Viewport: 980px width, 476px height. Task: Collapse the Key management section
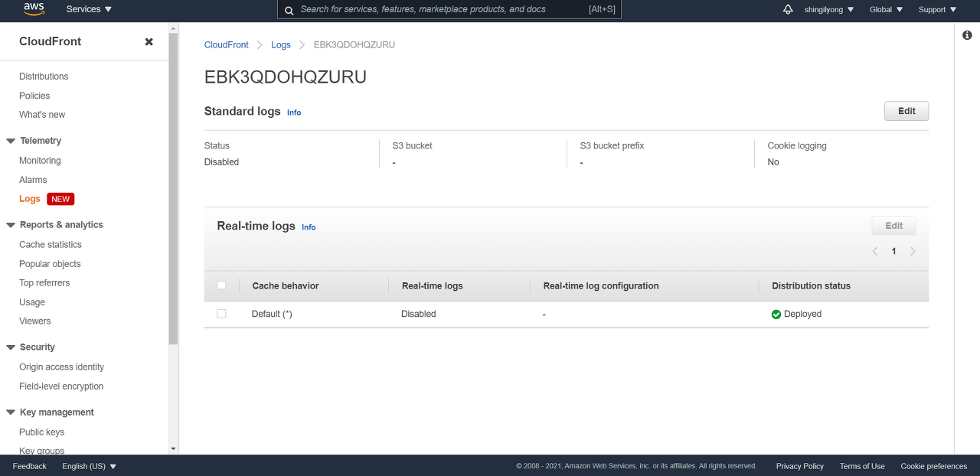click(11, 412)
